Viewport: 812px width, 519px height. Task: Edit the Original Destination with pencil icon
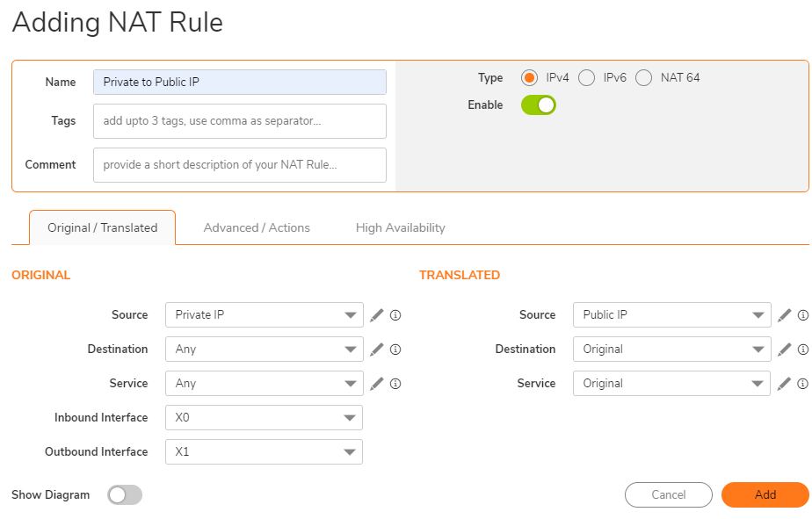tap(377, 350)
